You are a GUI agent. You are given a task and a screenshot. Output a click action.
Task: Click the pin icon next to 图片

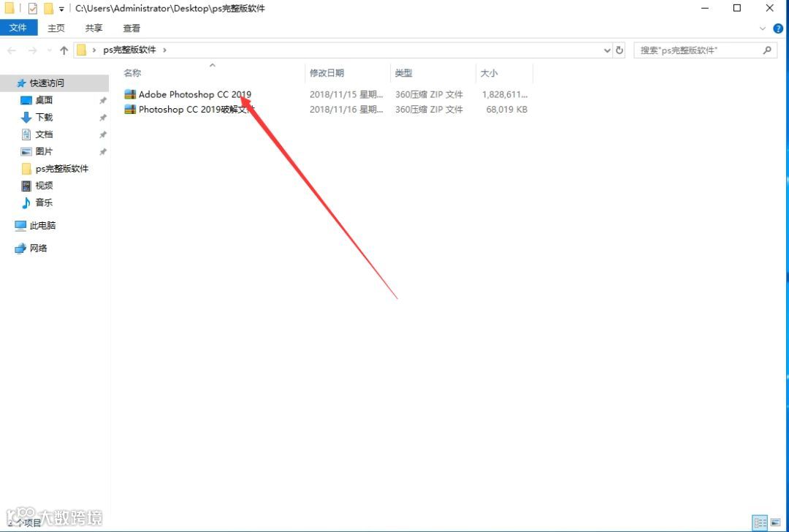[x=103, y=152]
